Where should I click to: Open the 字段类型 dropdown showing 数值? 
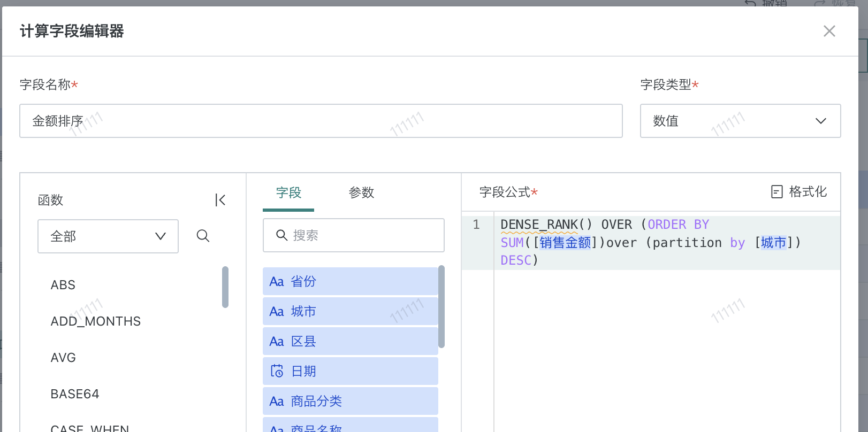740,121
